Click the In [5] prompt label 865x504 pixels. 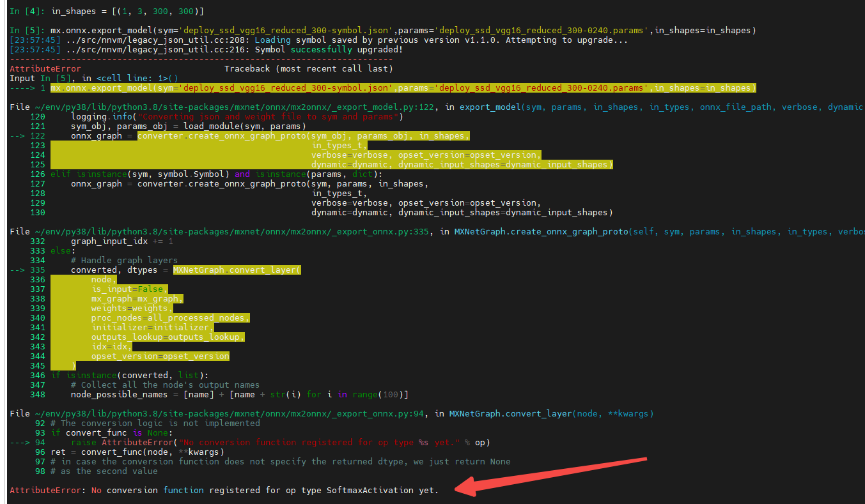[x=27, y=31]
